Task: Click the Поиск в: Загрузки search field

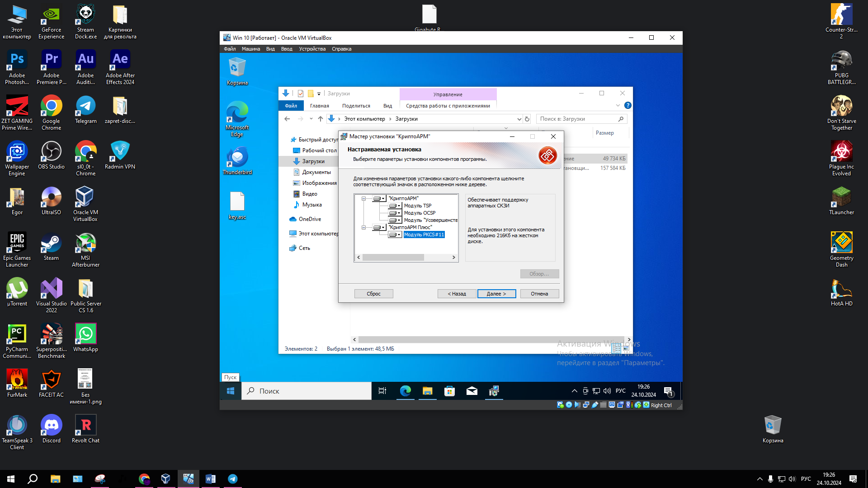Action: [581, 119]
